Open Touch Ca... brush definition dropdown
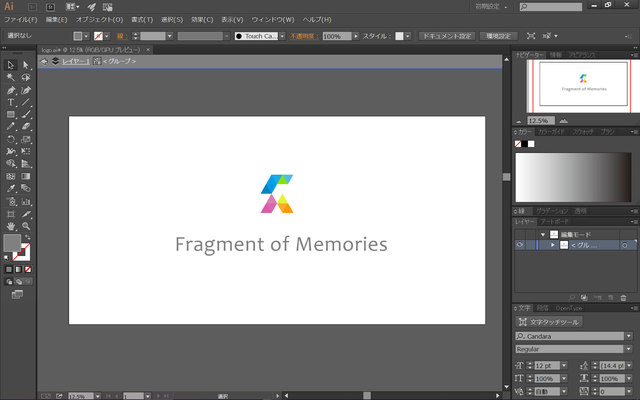This screenshot has height=400, width=640. point(282,36)
